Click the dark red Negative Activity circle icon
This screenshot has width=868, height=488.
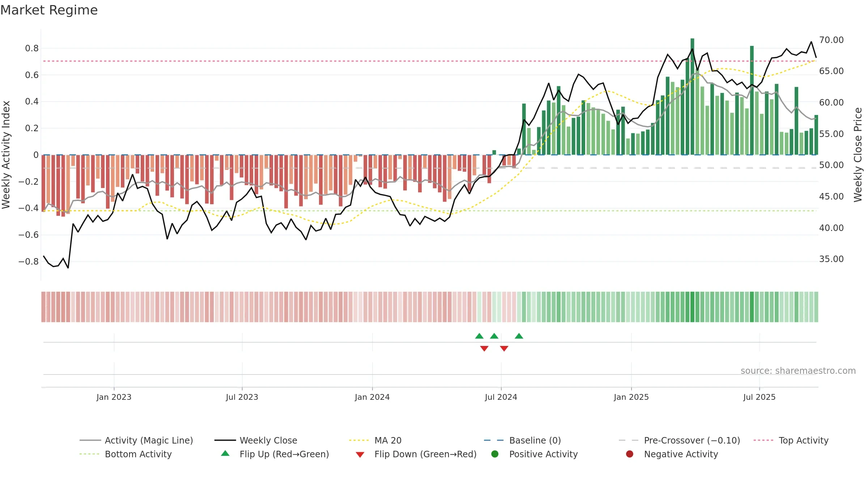tap(630, 454)
